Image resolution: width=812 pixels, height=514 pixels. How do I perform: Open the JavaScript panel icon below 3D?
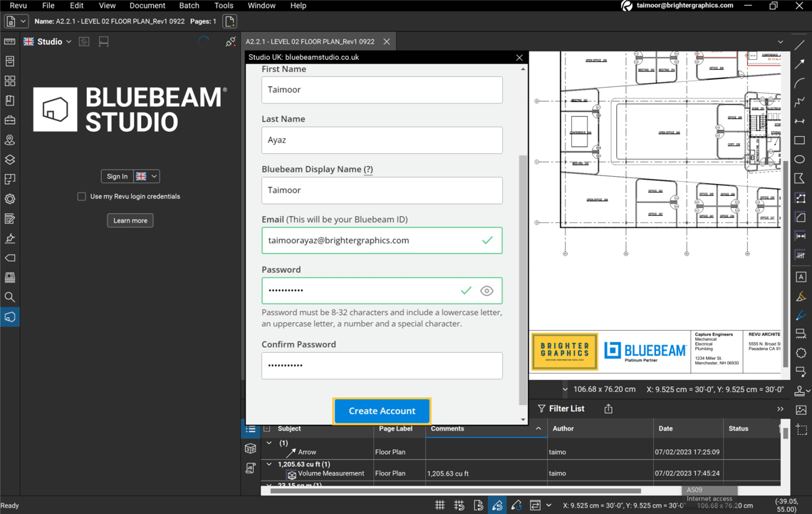pyautogui.click(x=251, y=468)
